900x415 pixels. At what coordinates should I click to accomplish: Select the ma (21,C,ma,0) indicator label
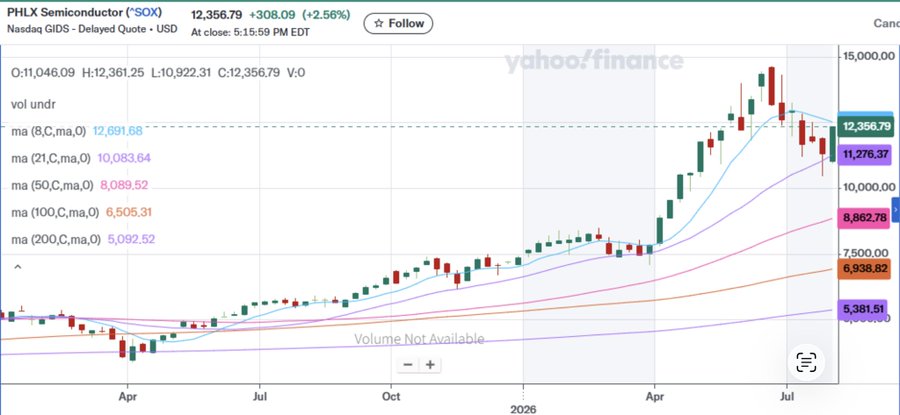[x=51, y=158]
